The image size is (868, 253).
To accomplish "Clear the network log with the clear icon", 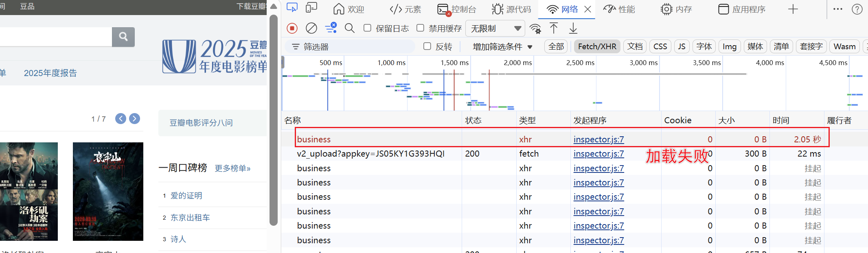I will (x=311, y=28).
